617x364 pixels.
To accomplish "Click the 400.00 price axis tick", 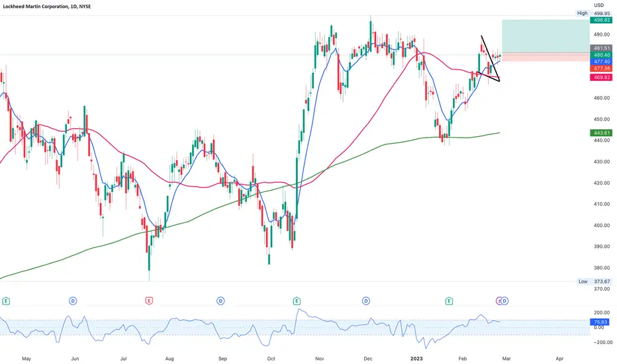I will [x=602, y=226].
